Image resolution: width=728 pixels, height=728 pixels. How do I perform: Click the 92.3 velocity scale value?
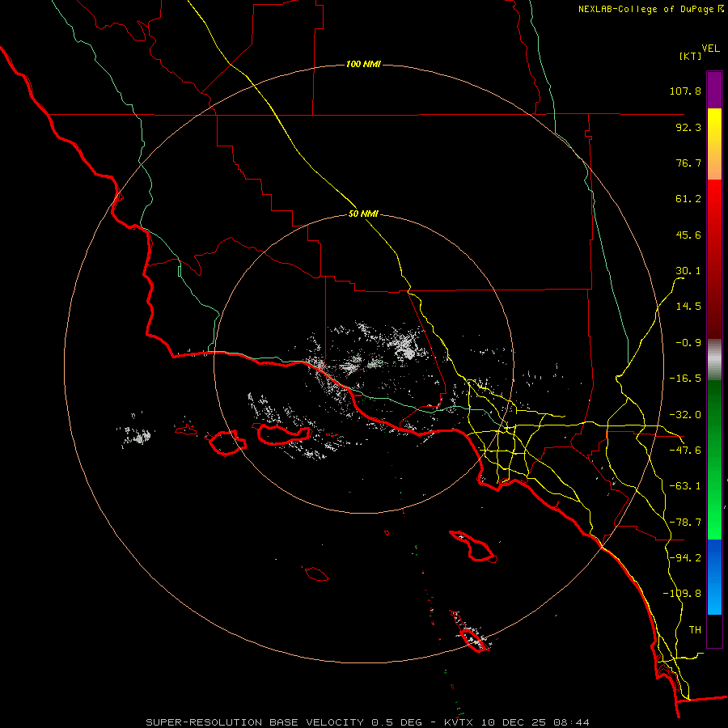(x=688, y=127)
